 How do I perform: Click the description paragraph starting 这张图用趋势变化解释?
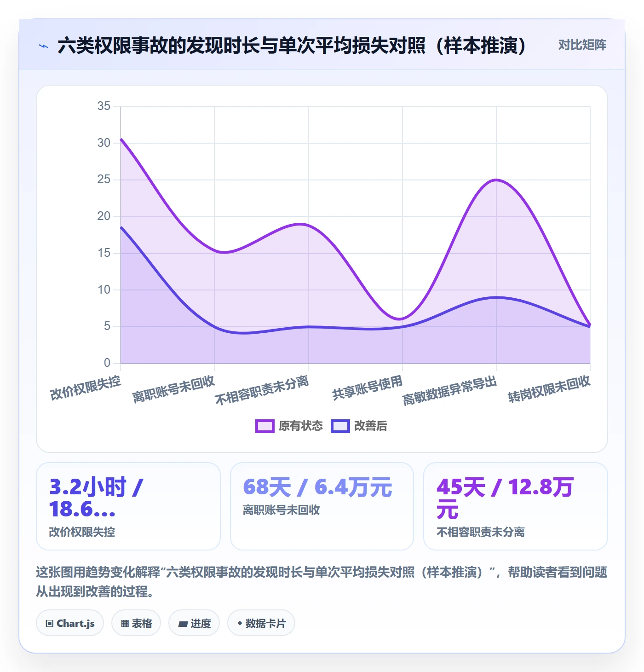[x=322, y=582]
